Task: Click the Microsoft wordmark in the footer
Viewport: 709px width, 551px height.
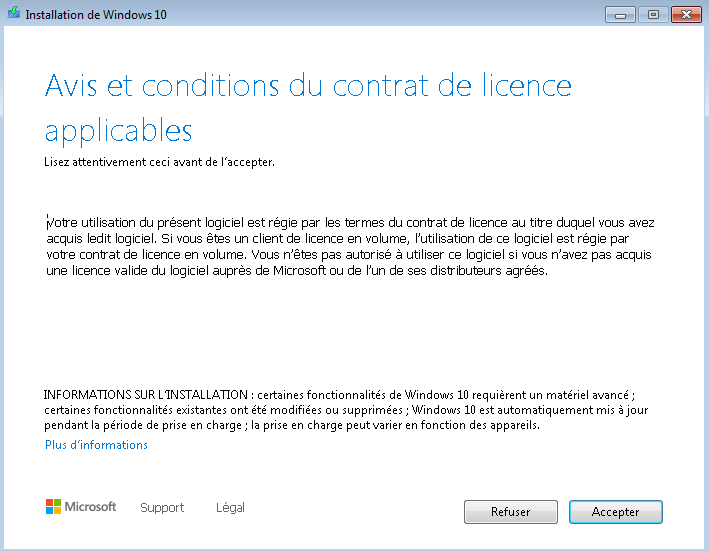Action: (90, 507)
